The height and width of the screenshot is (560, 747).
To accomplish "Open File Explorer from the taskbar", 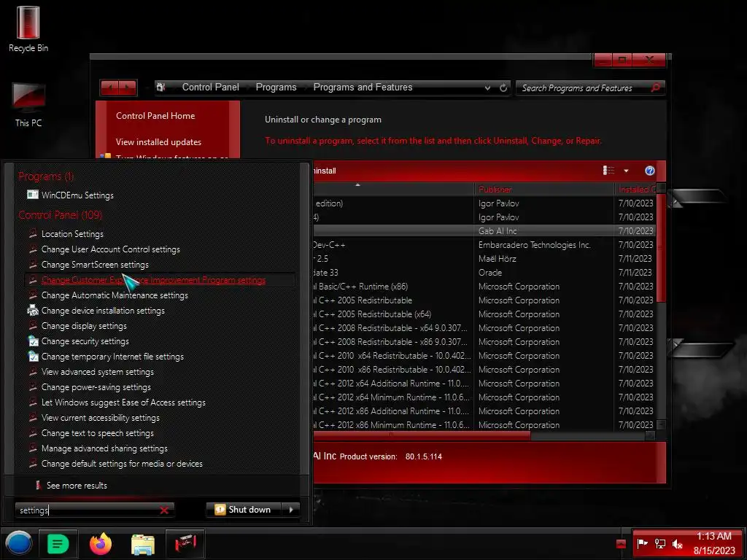I will coord(142,544).
